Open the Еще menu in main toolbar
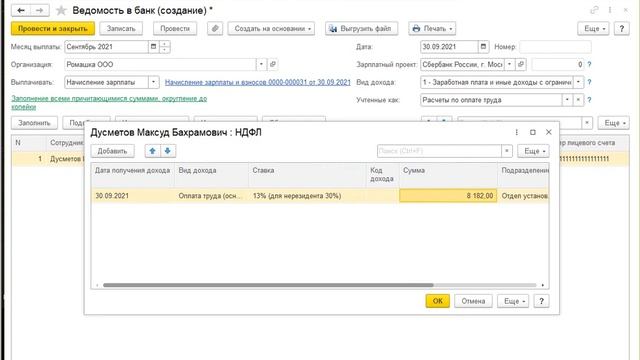The height and width of the screenshot is (360, 640). coord(593,29)
